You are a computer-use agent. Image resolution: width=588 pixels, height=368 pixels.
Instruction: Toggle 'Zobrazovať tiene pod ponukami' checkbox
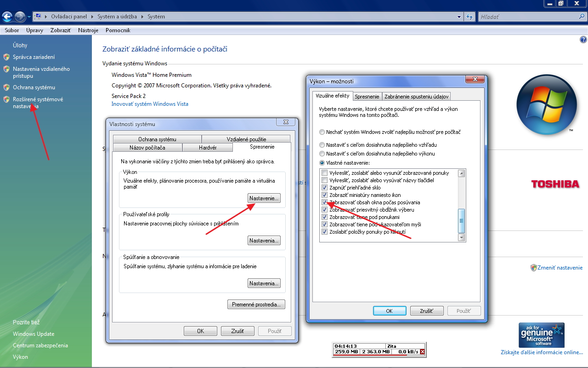pos(325,217)
